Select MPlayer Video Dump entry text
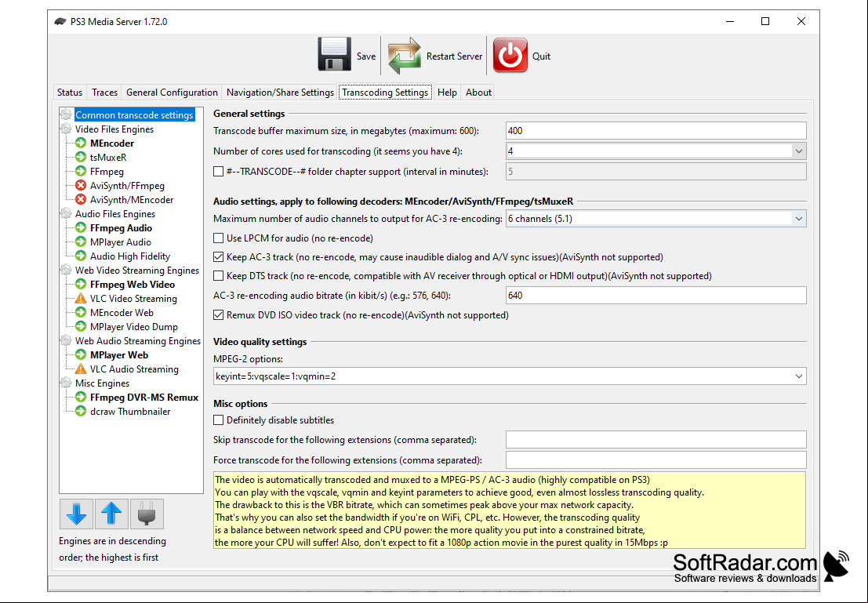 [x=134, y=327]
